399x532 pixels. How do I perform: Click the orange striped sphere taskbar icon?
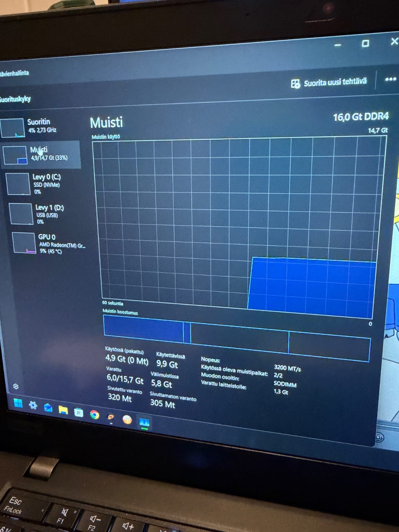tap(127, 420)
